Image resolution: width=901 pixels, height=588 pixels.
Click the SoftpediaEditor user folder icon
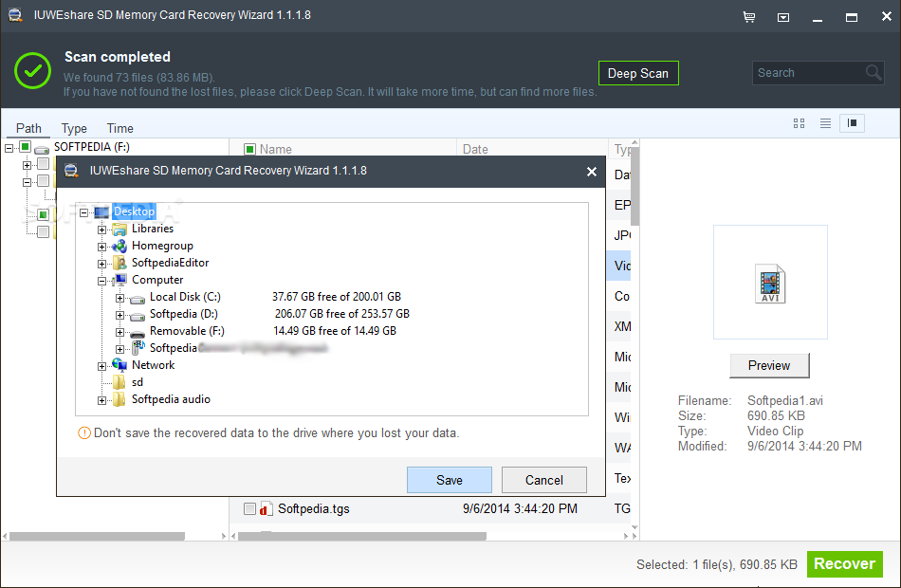120,264
